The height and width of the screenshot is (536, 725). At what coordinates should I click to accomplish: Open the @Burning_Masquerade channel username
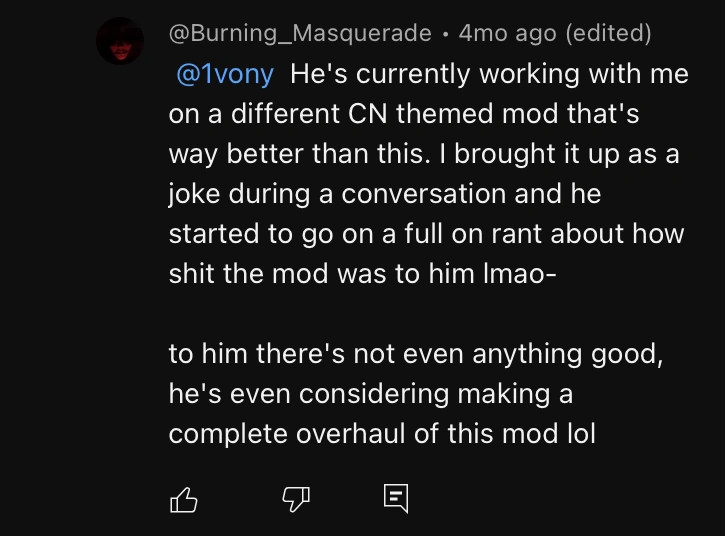point(300,33)
